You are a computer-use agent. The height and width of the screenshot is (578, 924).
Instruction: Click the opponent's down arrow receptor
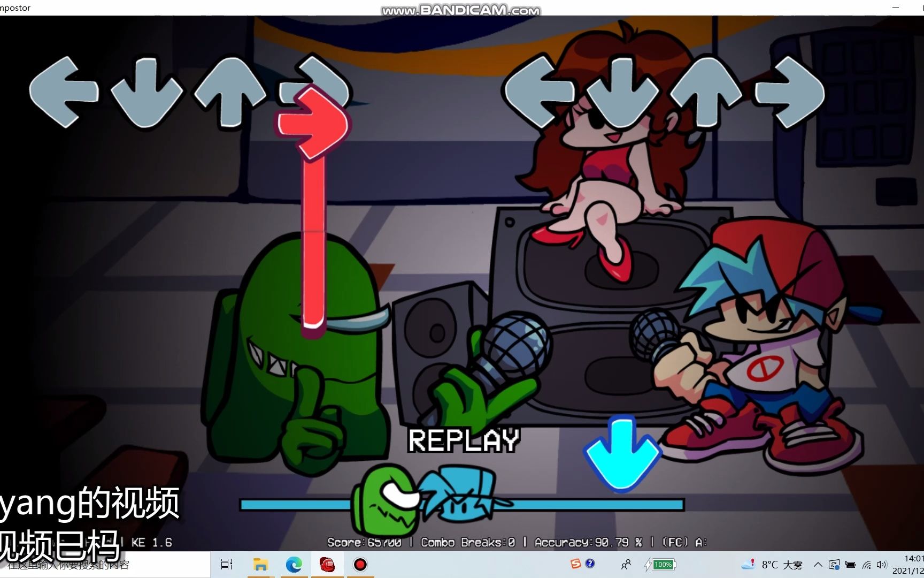[x=147, y=93]
